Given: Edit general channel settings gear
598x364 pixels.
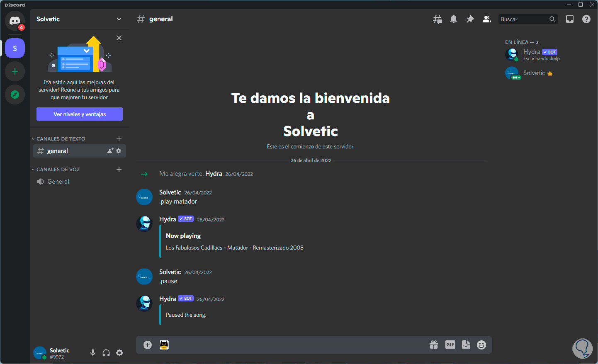Looking at the screenshot, I should pyautogui.click(x=119, y=151).
